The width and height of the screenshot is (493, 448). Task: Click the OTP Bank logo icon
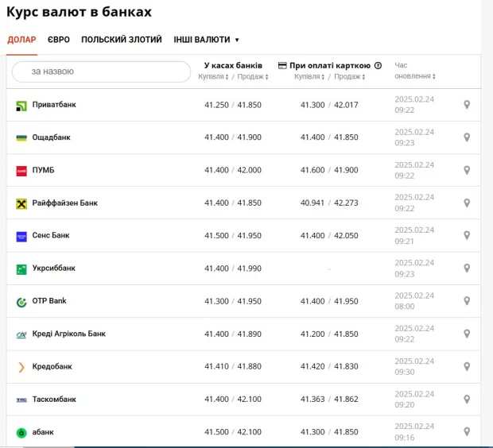[x=21, y=302]
